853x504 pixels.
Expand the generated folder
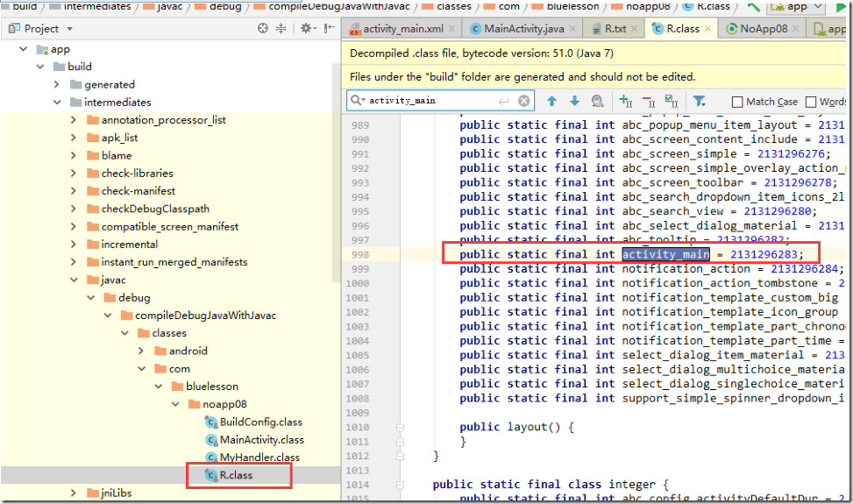click(x=57, y=84)
